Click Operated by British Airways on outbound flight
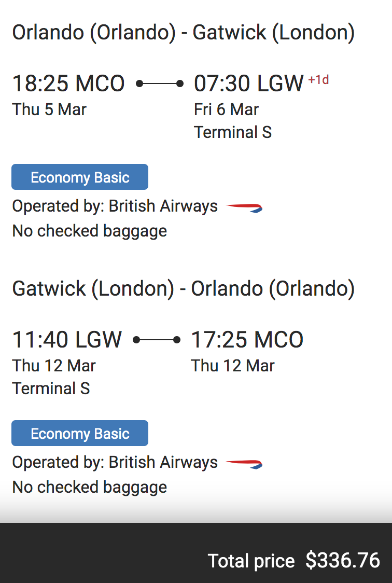392x583 pixels. [115, 206]
